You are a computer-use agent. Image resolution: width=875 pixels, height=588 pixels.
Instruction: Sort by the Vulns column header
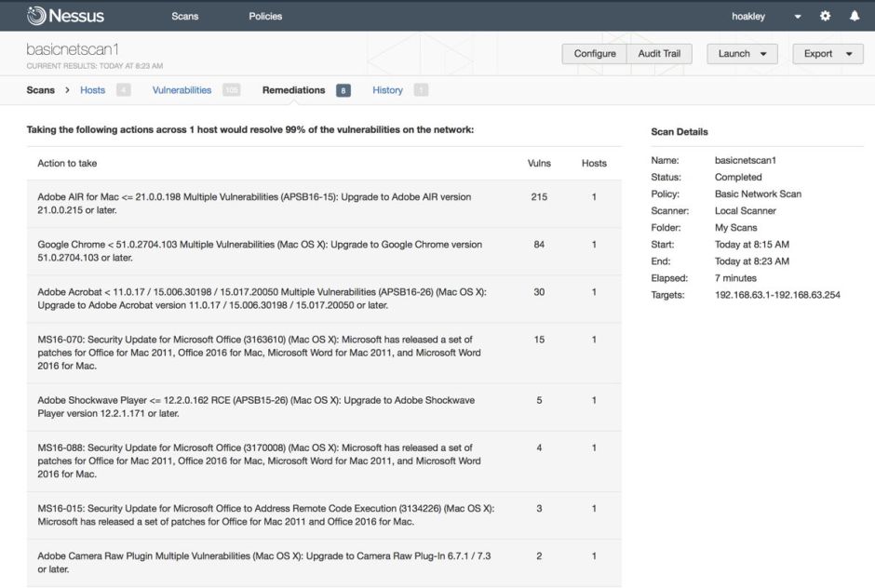click(x=539, y=164)
